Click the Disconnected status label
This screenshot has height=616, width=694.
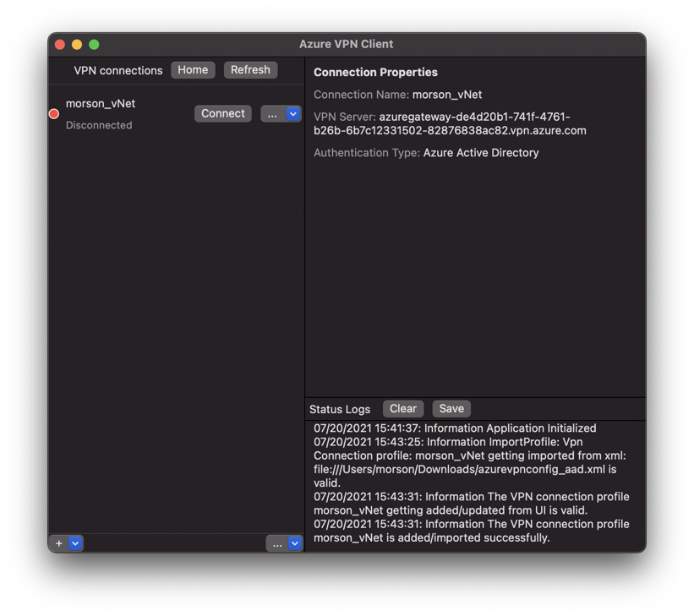(x=99, y=125)
